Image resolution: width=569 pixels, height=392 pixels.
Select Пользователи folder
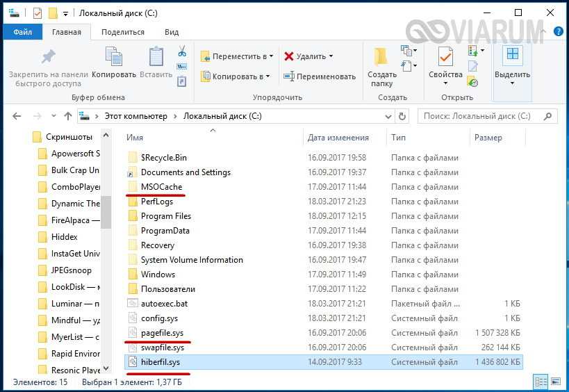pos(167,289)
